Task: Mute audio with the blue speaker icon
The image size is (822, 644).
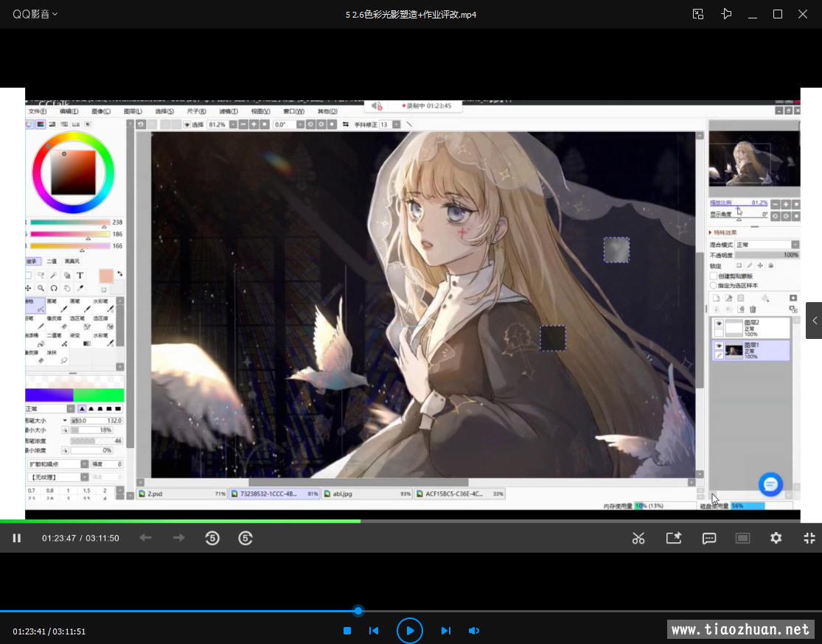Action: (x=474, y=631)
